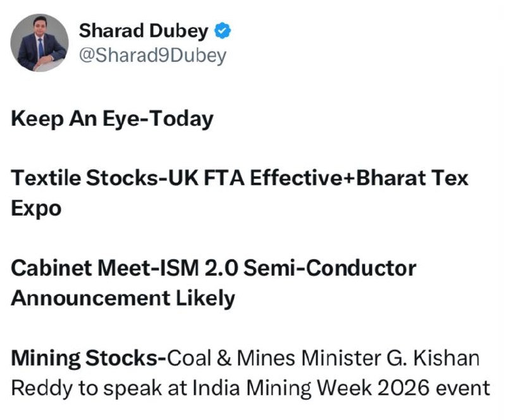506x420 pixels.
Task: Click the word 'Expo'
Action: click(36, 209)
